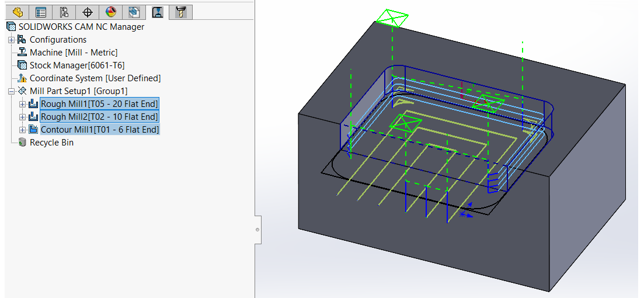Collapse the Mill Part Setup1 node
644x298 pixels.
point(11,91)
